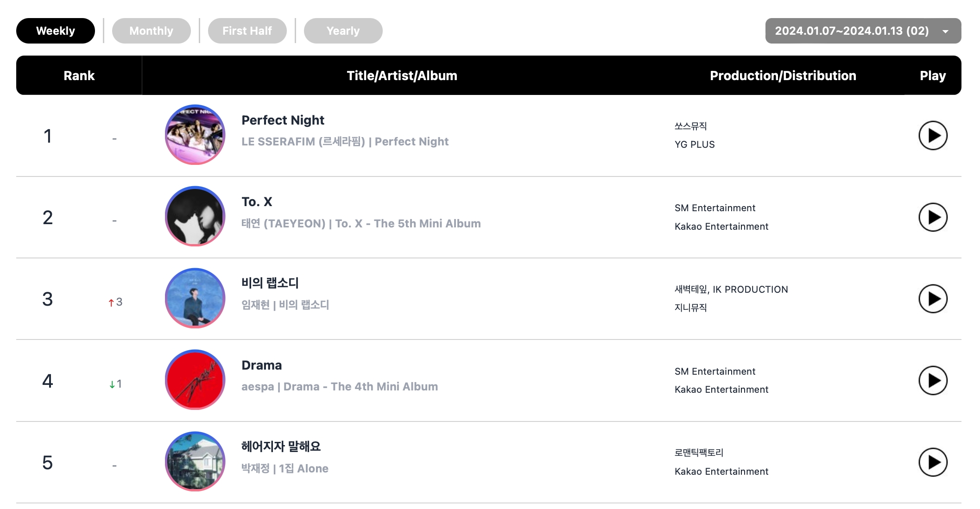Open the red Drama album cover

195,380
